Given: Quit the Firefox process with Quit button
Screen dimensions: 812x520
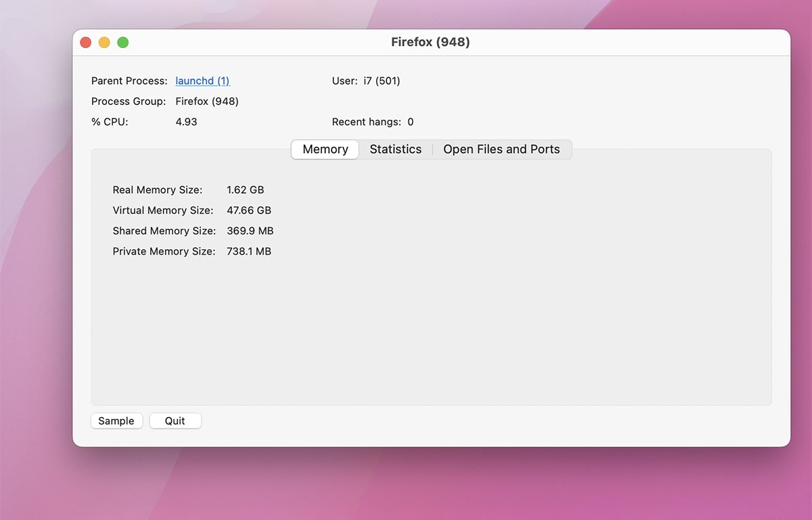Looking at the screenshot, I should point(175,420).
